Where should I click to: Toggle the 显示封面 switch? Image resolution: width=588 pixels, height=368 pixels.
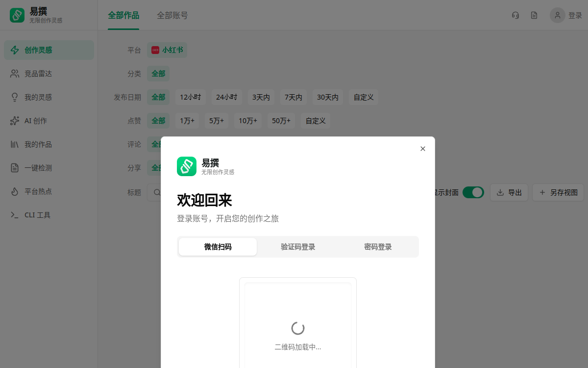[473, 192]
